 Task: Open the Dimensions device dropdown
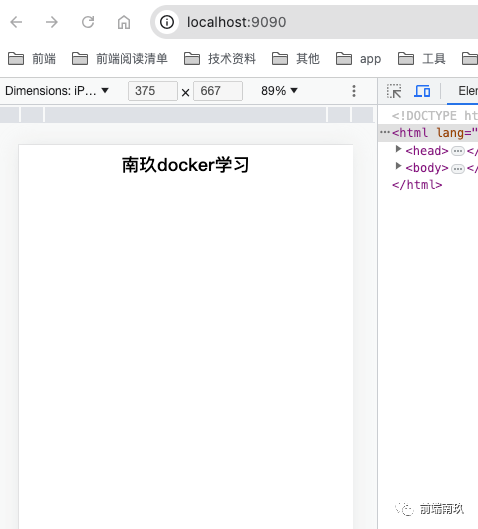point(57,91)
